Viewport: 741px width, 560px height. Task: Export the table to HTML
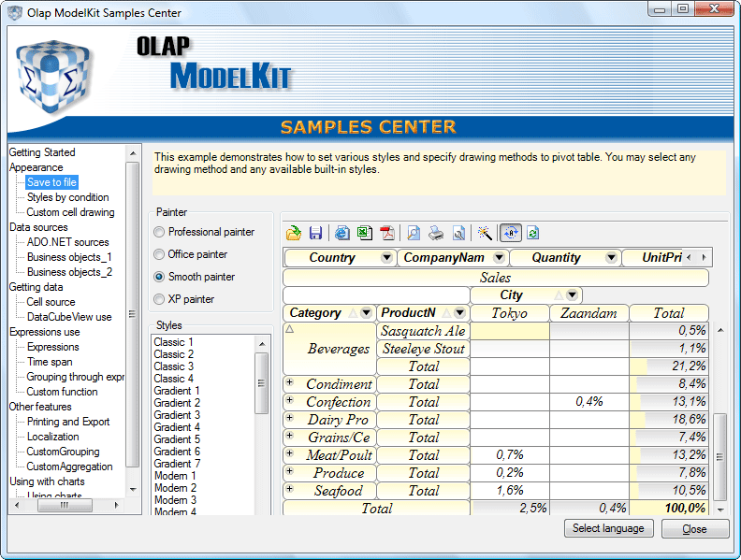[x=342, y=233]
